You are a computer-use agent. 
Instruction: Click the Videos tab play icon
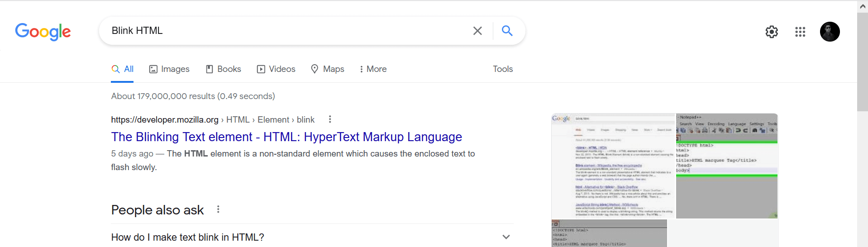pyautogui.click(x=261, y=69)
